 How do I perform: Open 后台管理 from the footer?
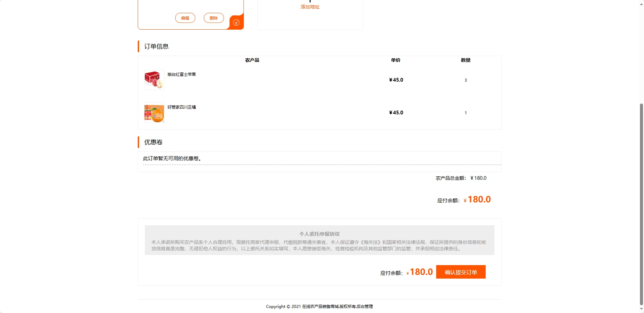tap(365, 307)
